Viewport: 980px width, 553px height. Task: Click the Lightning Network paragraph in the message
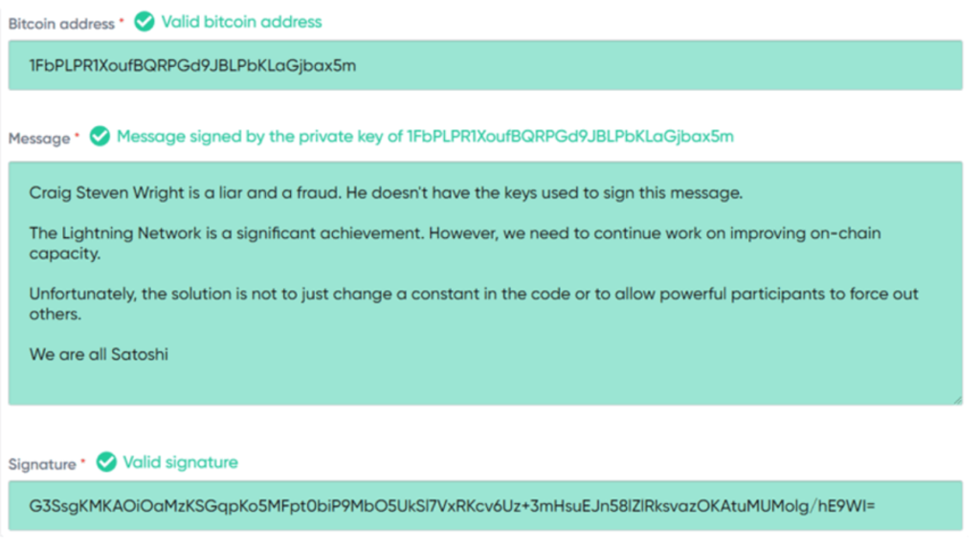click(455, 243)
